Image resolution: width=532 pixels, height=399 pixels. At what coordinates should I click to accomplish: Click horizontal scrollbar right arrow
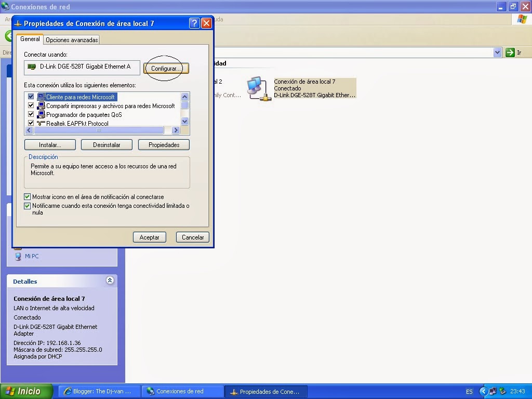(x=176, y=130)
